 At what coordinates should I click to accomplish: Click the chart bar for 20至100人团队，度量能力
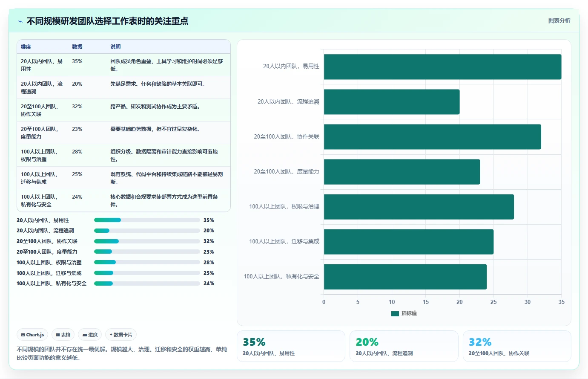[402, 172]
